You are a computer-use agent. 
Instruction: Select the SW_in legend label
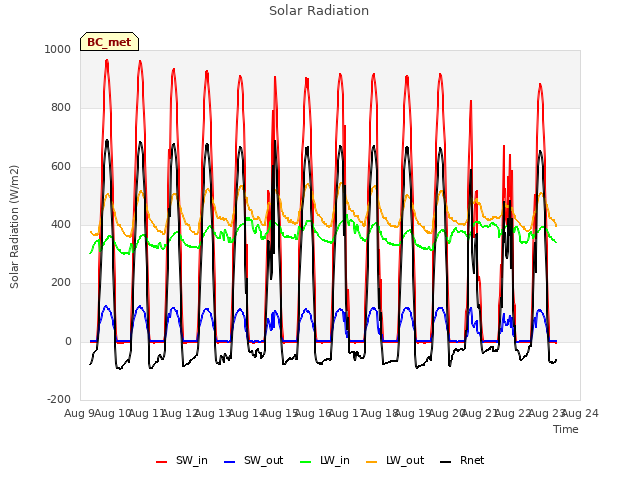click(x=192, y=460)
